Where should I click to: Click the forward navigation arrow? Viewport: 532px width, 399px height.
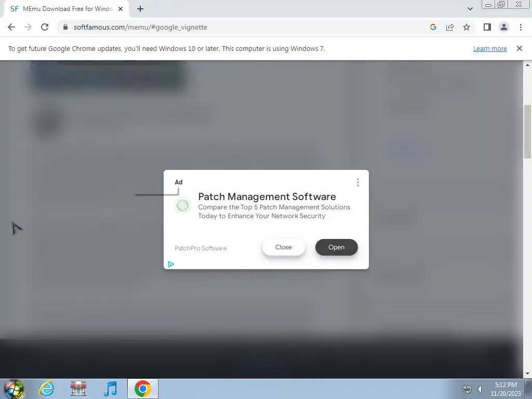[28, 27]
